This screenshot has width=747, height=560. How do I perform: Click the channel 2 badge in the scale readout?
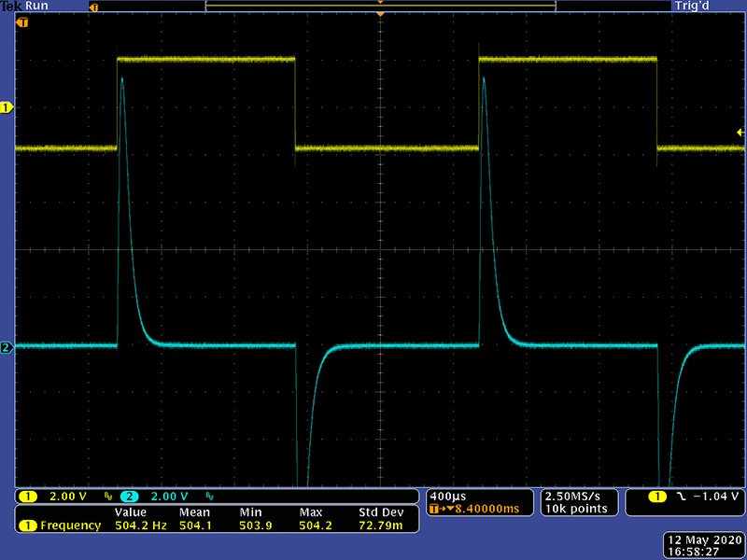pyautogui.click(x=128, y=496)
